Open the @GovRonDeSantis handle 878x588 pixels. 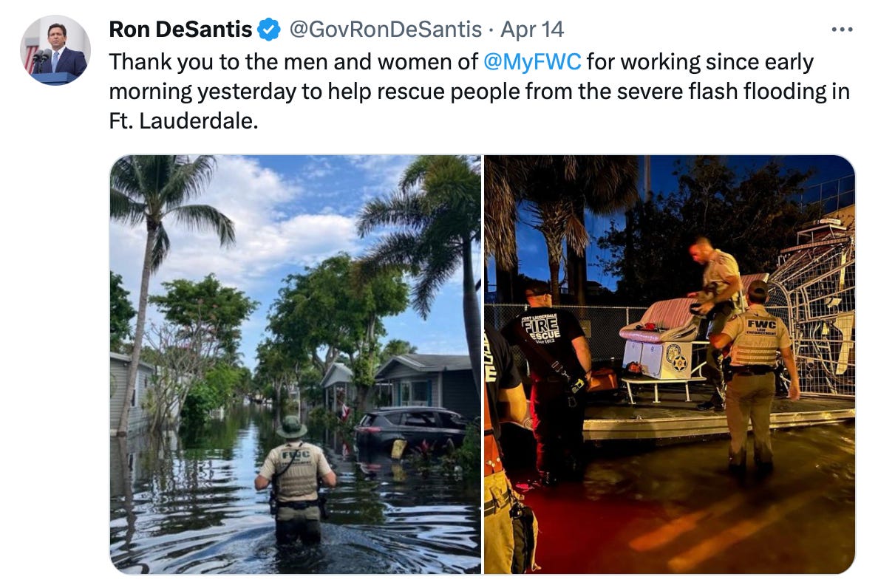pyautogui.click(x=385, y=29)
